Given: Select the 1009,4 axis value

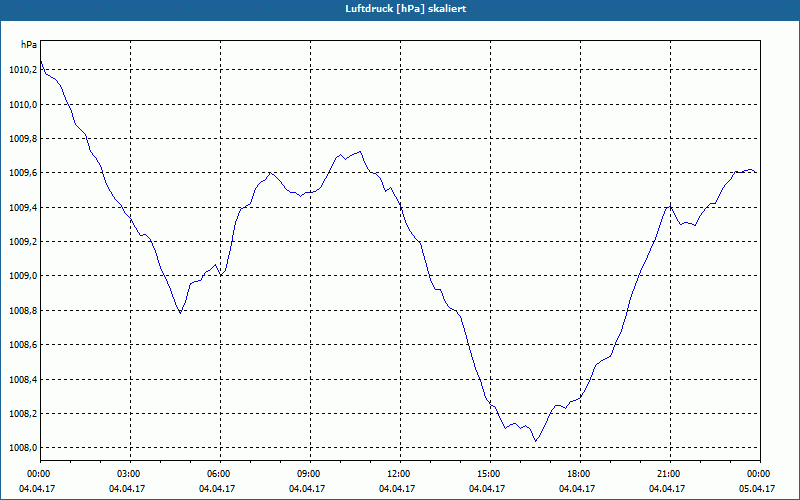Looking at the screenshot, I should [23, 208].
